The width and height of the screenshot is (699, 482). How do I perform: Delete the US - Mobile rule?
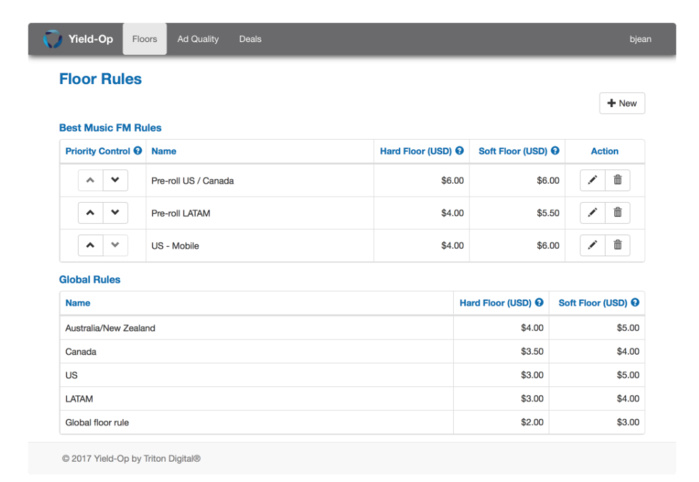[x=617, y=245]
